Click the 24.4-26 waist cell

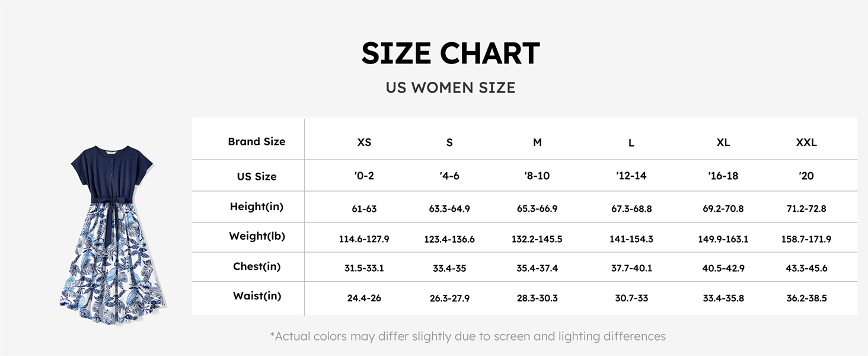click(364, 298)
